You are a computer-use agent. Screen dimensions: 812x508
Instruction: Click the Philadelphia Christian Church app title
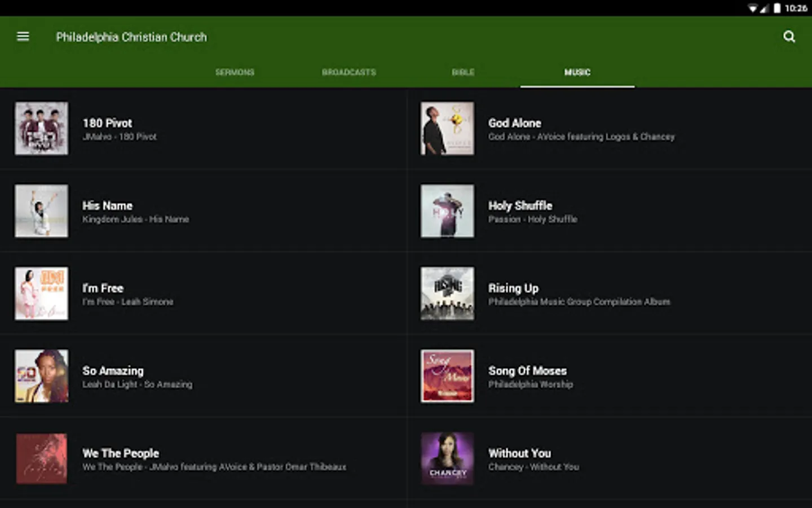click(131, 37)
